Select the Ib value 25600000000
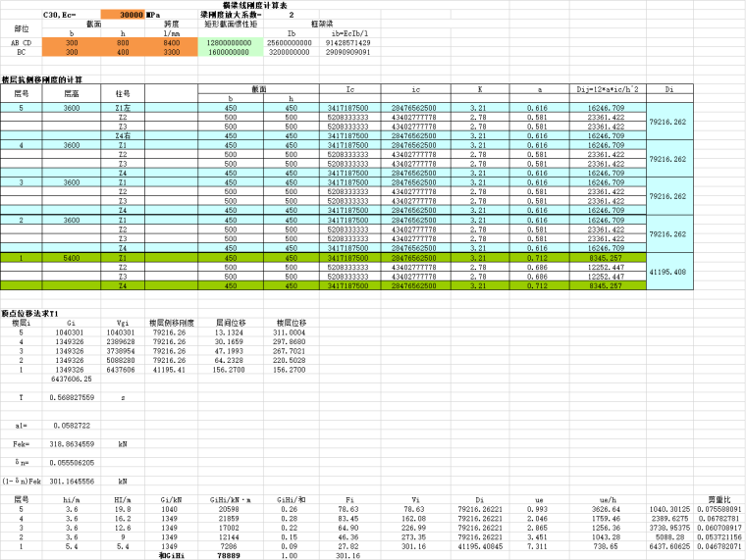Viewport: 746px width, 560px height. click(x=291, y=43)
